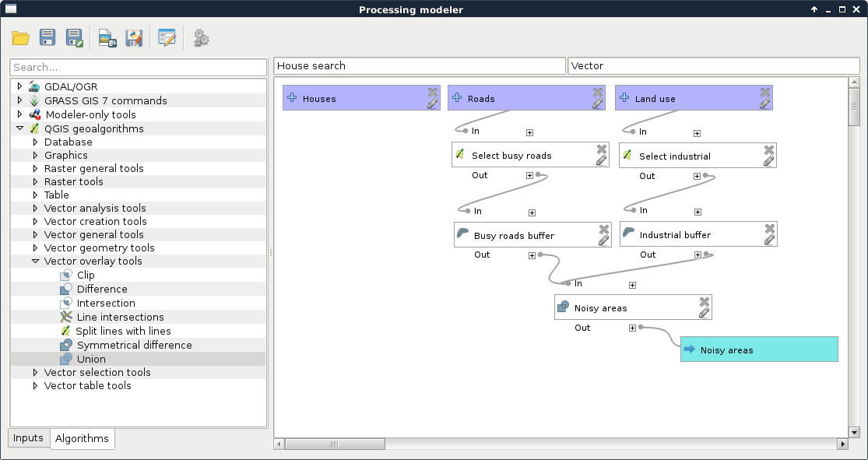This screenshot has width=868, height=460.
Task: Remove Select industrial algorithm X icon
Action: point(769,149)
